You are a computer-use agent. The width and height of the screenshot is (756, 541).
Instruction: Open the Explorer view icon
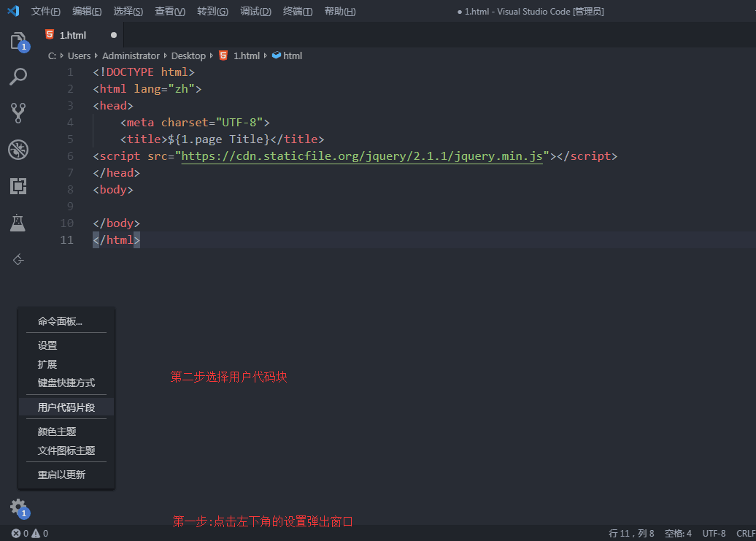click(x=18, y=40)
